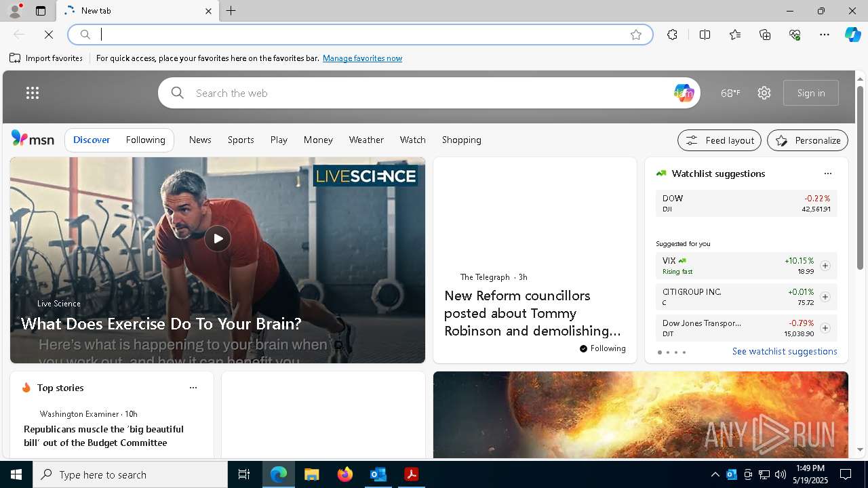
Task: Open Top stories more options ellipsis
Action: point(193,388)
